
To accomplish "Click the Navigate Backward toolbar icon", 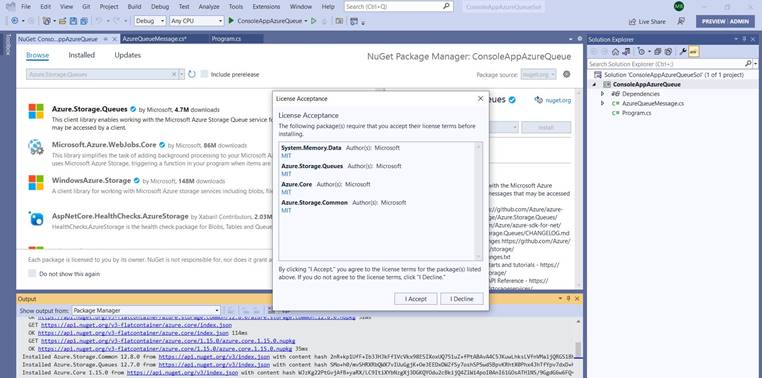I will click(15, 21).
